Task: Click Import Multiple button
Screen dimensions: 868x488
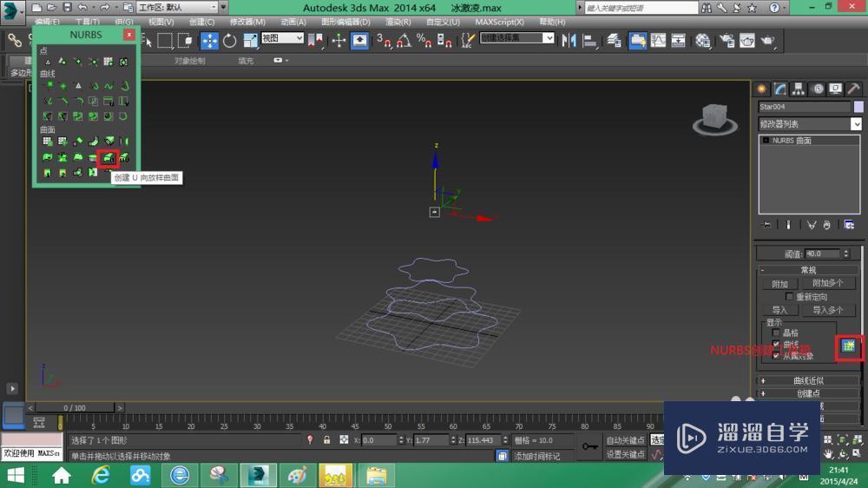Action: 827,310
